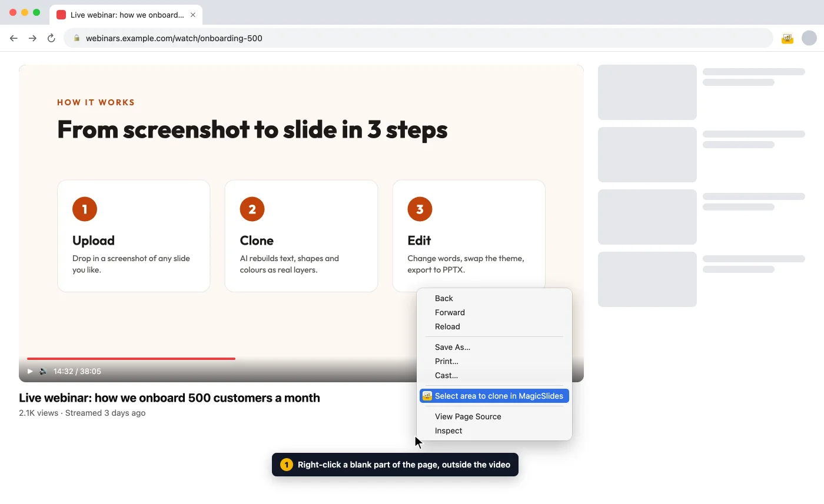Select the Live webinar tab

pos(126,15)
